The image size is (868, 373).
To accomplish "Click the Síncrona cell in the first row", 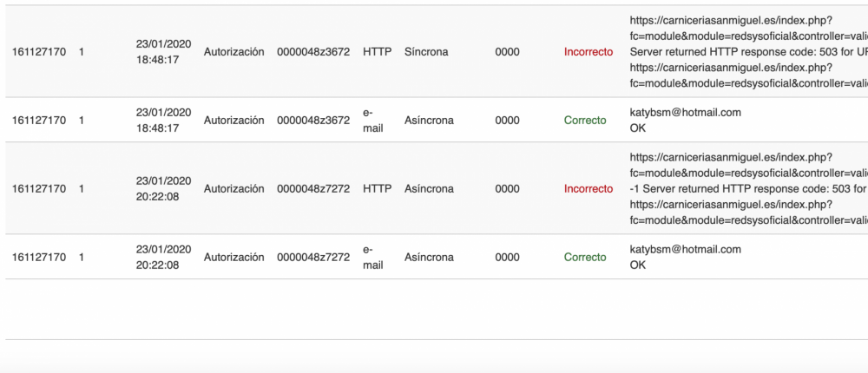I will point(426,52).
